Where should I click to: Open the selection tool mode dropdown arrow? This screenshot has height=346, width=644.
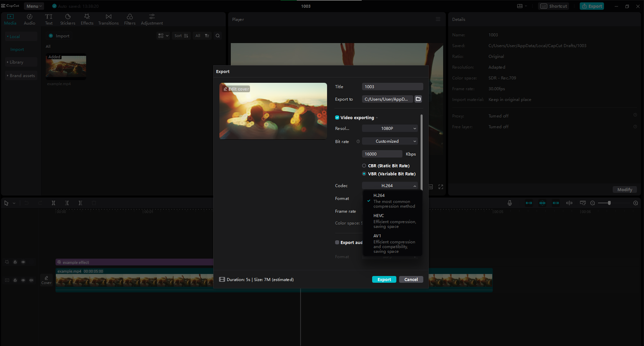(x=14, y=203)
